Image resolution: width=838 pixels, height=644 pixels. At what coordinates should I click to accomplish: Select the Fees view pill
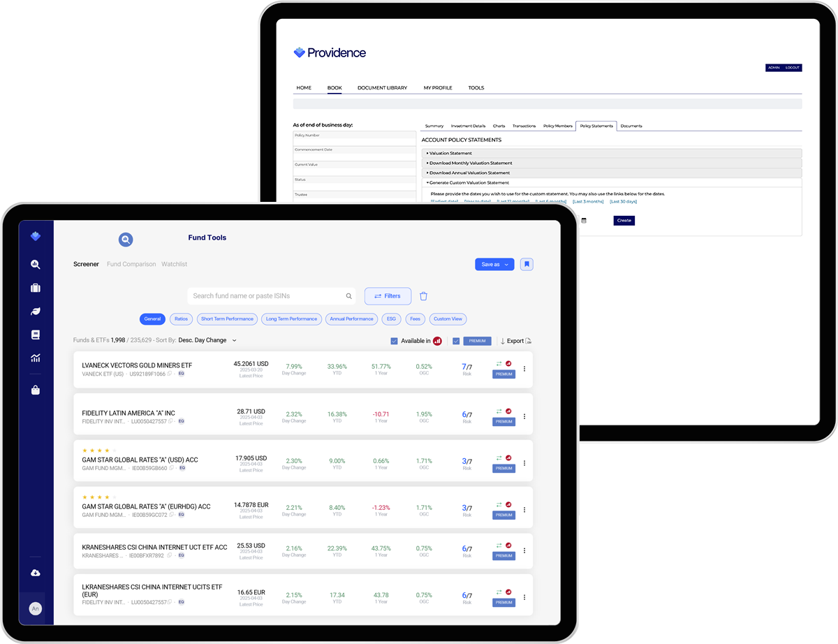point(416,319)
